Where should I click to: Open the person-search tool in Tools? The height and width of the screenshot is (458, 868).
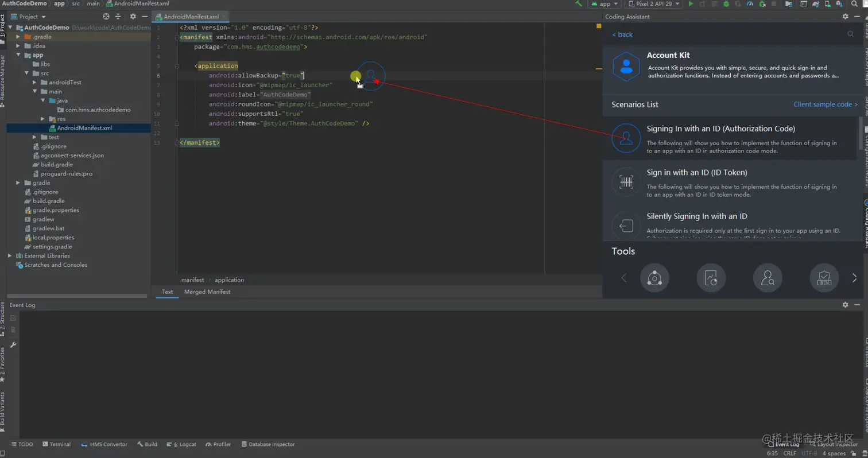point(768,278)
